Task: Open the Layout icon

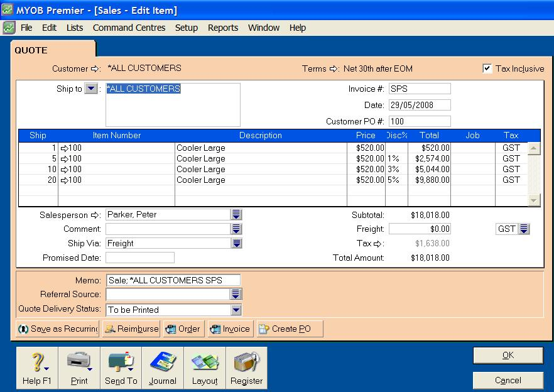Action: pyautogui.click(x=205, y=367)
